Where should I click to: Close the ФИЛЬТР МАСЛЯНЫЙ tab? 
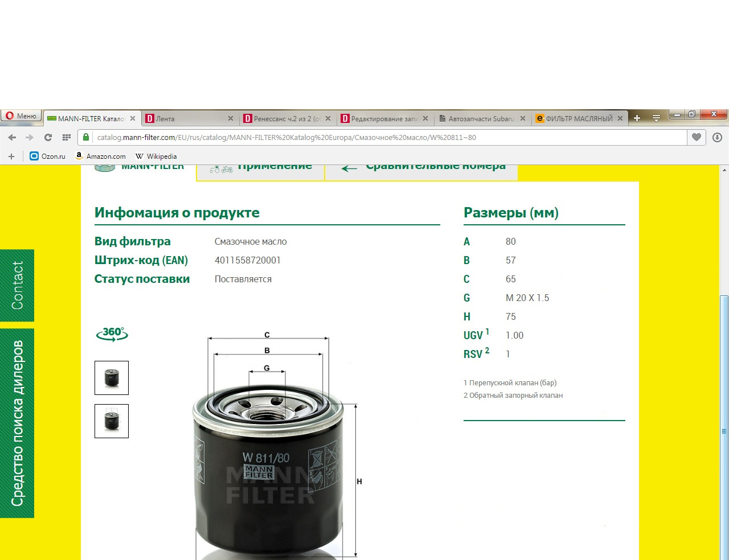(x=620, y=118)
